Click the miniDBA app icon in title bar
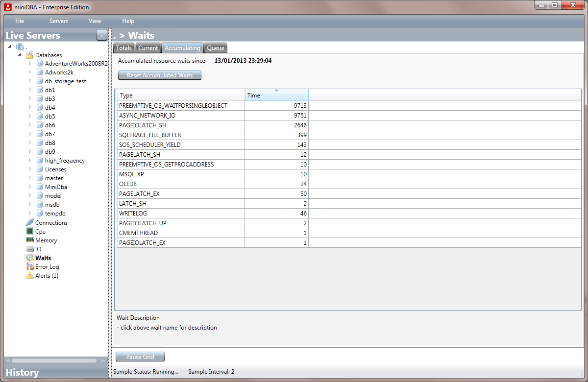 (x=8, y=7)
